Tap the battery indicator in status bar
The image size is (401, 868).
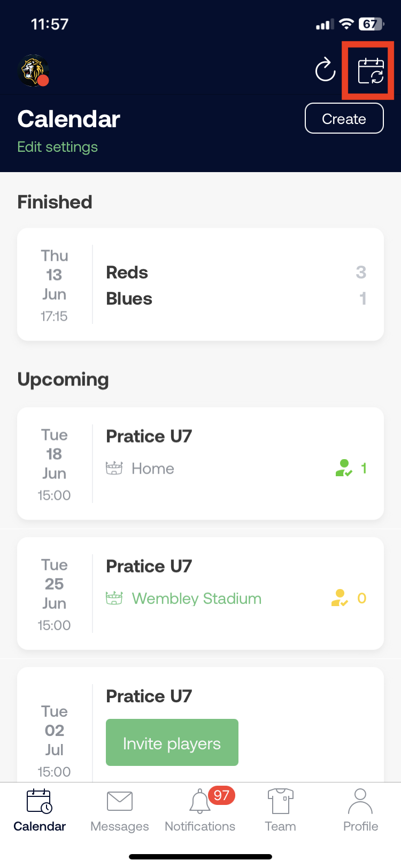point(371,24)
